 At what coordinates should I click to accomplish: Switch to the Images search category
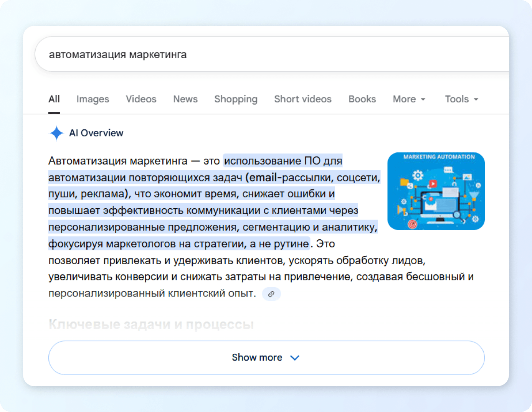93,99
